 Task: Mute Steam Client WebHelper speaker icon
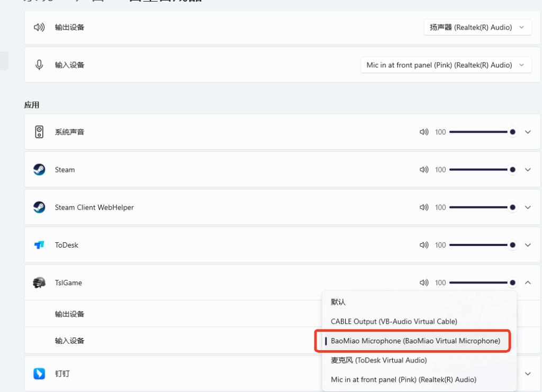(x=424, y=207)
